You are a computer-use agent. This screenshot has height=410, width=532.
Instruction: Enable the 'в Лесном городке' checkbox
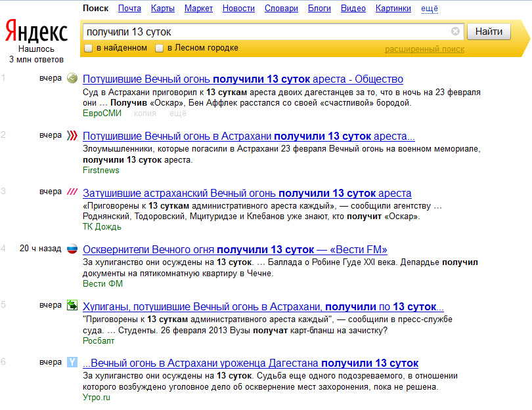[159, 48]
